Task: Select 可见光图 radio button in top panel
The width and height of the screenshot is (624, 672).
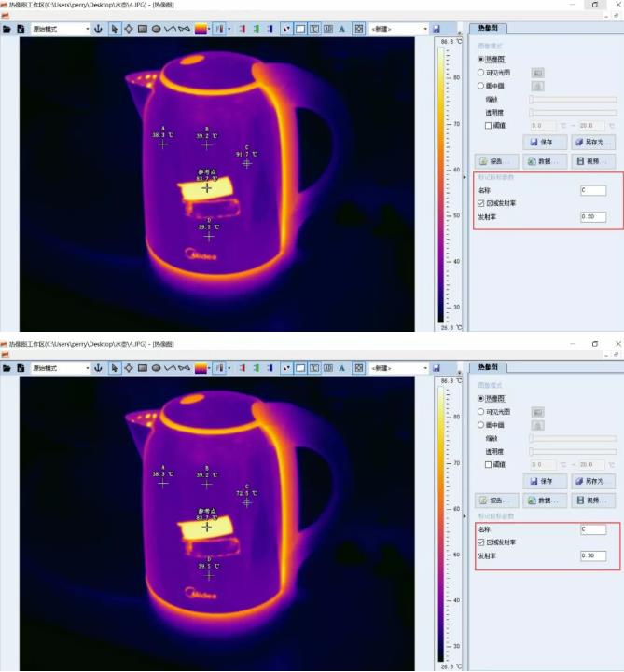Action: pyautogui.click(x=480, y=72)
